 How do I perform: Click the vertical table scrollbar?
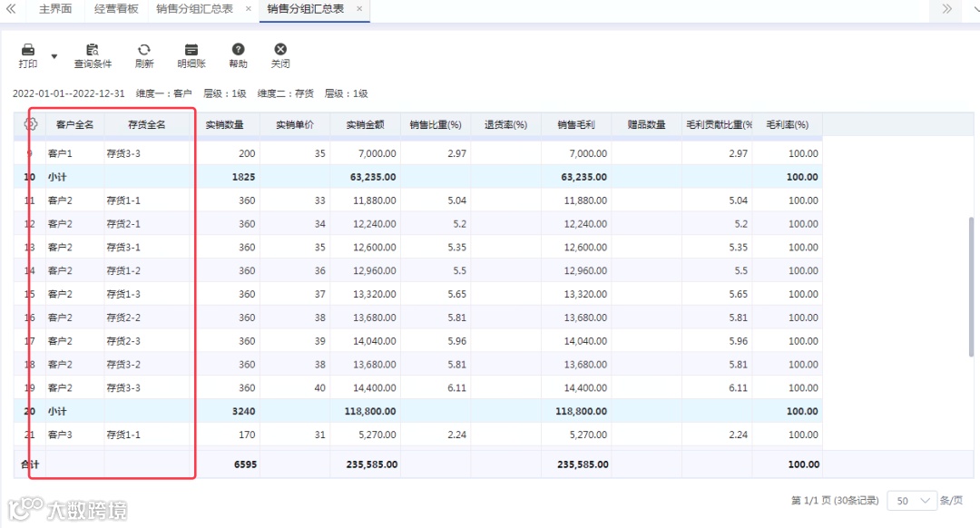(971, 287)
